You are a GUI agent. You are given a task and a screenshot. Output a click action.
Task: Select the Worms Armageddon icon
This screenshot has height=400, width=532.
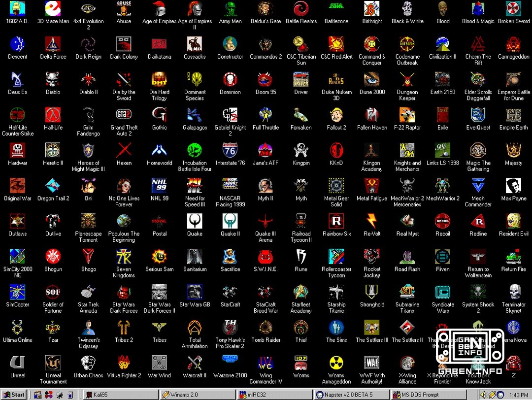336,363
